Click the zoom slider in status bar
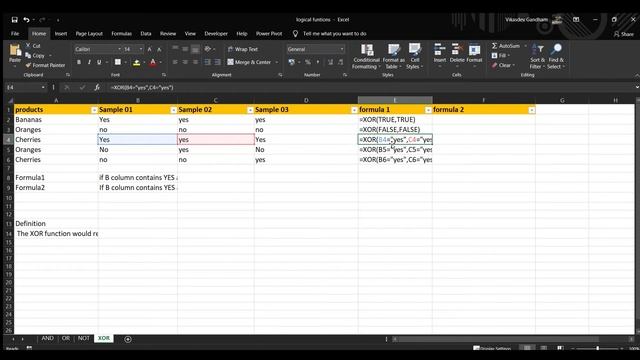This screenshot has width=640, height=360. click(x=597, y=348)
